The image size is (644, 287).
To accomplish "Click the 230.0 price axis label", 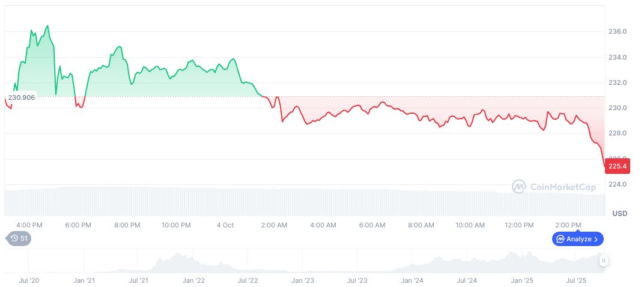I will (618, 108).
